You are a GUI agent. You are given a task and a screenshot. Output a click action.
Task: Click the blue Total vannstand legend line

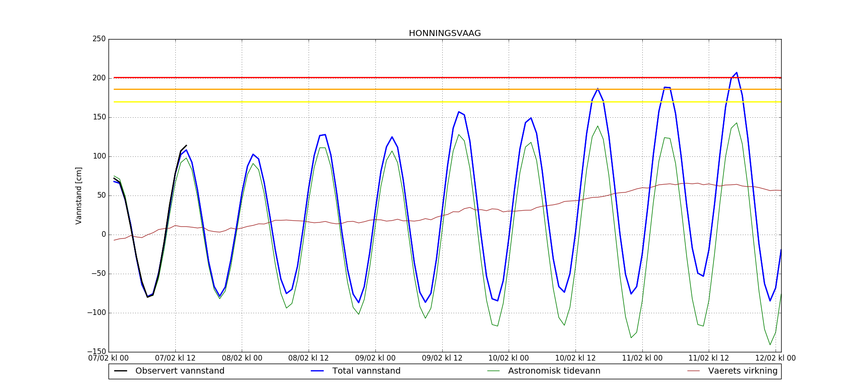point(317,371)
